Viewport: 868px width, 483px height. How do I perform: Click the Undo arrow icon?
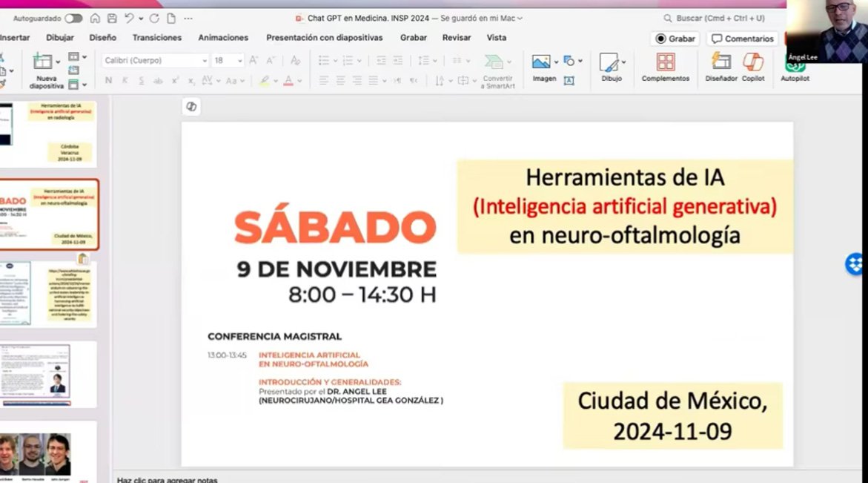tap(129, 18)
